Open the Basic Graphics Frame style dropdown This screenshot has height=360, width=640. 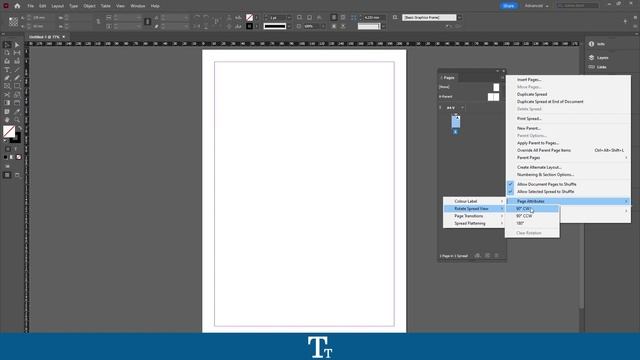(x=460, y=18)
